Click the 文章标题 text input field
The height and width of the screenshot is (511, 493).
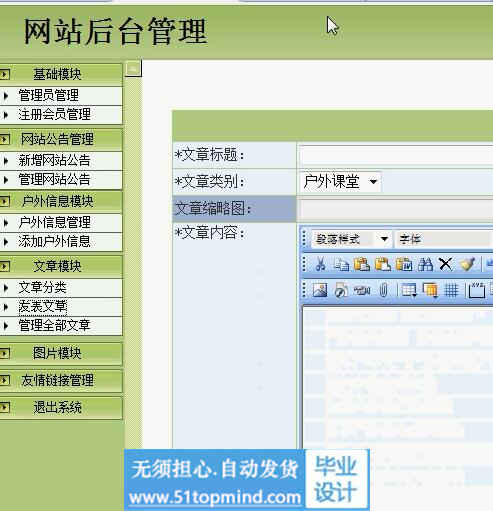tap(396, 155)
